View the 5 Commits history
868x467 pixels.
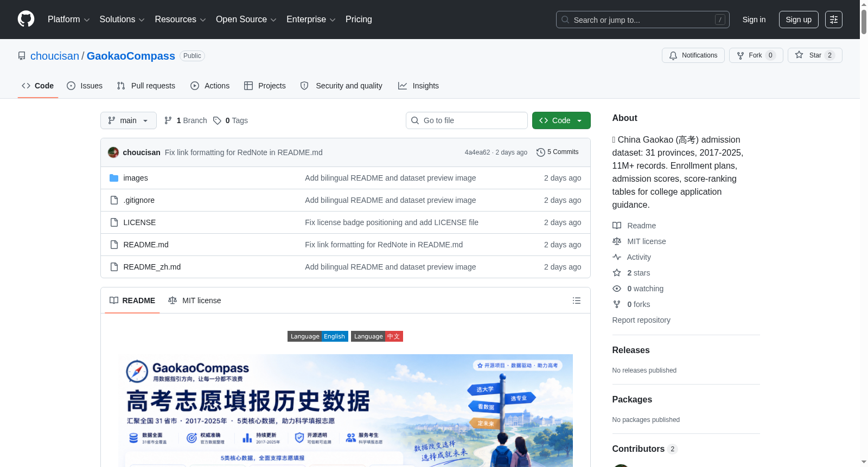coord(557,152)
